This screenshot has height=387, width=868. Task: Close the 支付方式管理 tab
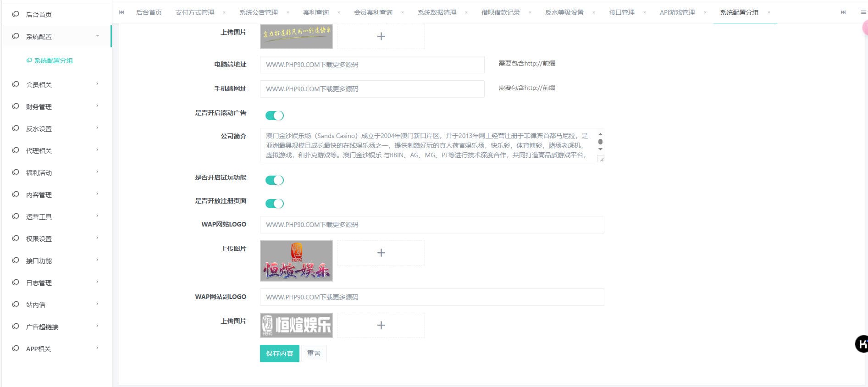coord(224,12)
